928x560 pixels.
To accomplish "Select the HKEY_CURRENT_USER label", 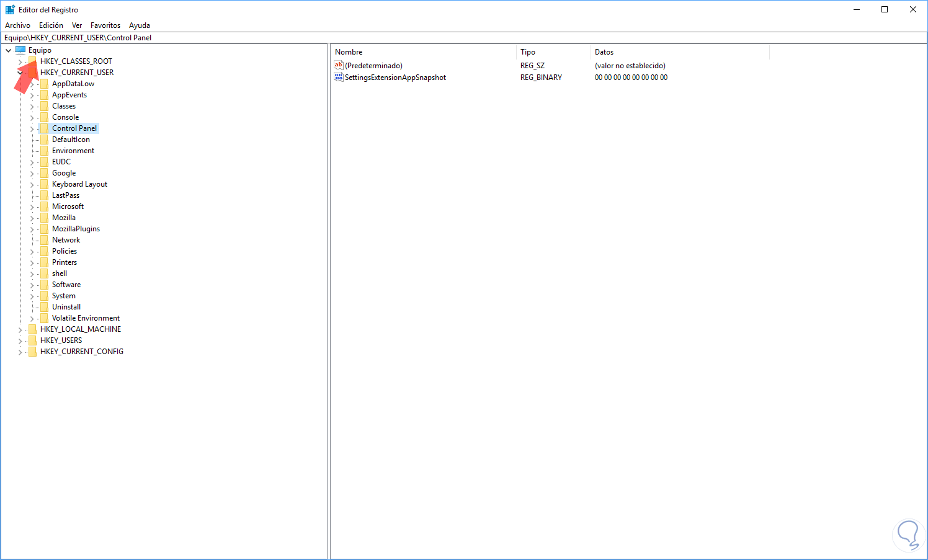I will tap(77, 73).
